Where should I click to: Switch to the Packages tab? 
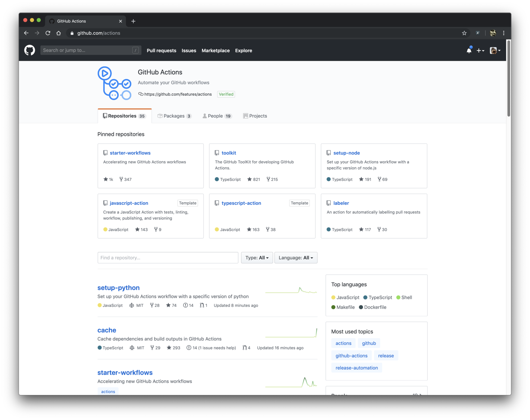pyautogui.click(x=174, y=116)
